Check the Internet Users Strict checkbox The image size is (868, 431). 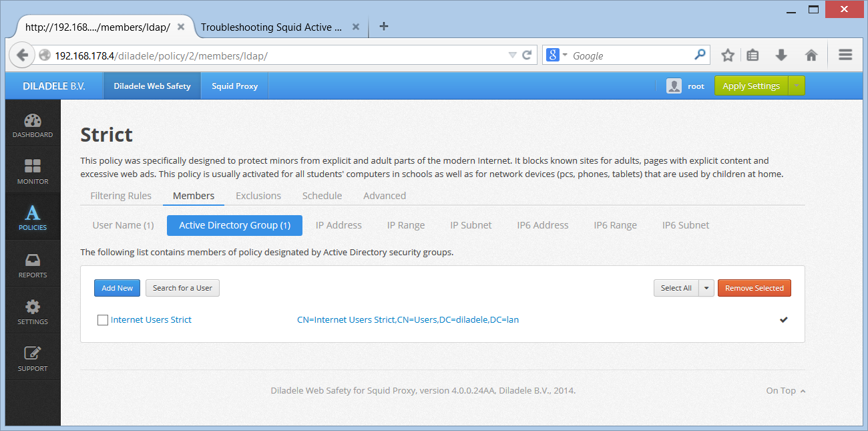pyautogui.click(x=103, y=320)
